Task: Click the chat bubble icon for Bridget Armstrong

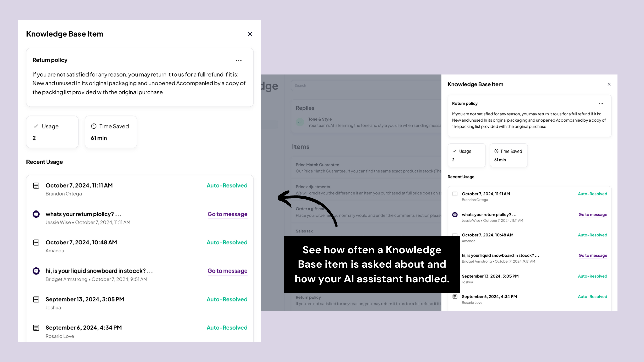Action: (36, 270)
